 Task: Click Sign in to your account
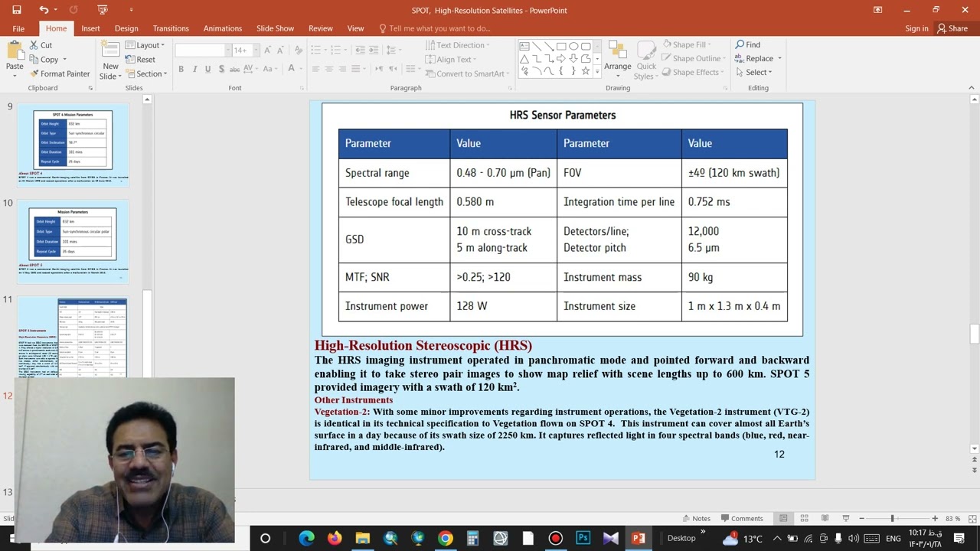click(916, 28)
